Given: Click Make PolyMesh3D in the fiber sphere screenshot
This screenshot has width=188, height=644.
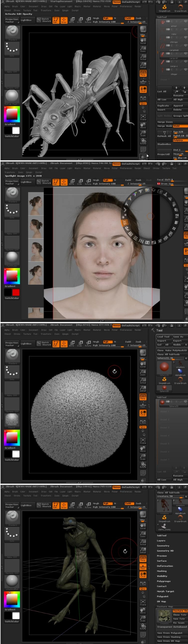Looking at the screenshot, I should point(176,350).
